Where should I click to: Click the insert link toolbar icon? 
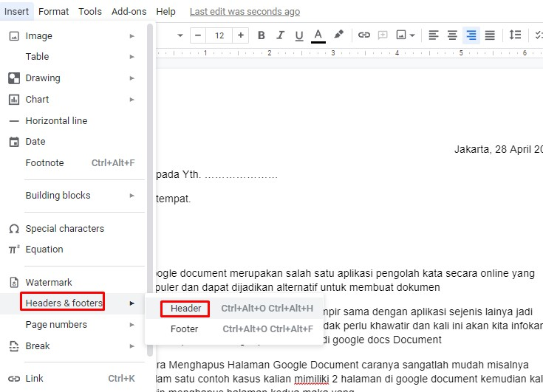point(364,35)
